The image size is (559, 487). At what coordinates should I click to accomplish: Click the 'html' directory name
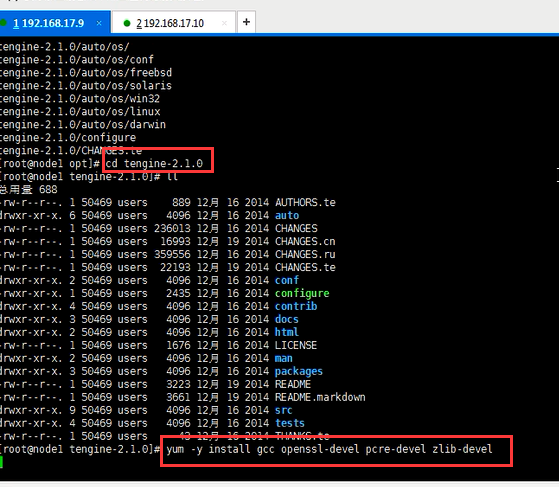(x=287, y=332)
